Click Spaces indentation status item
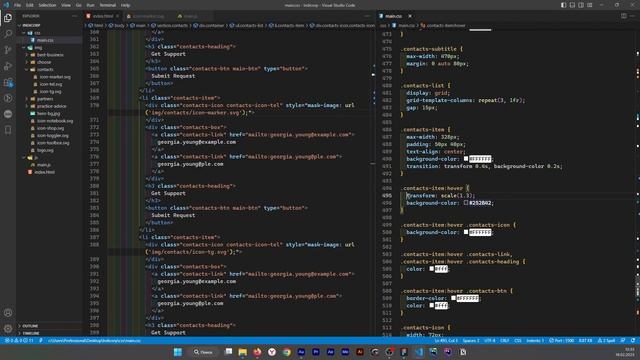The image size is (640, 360). point(471,340)
